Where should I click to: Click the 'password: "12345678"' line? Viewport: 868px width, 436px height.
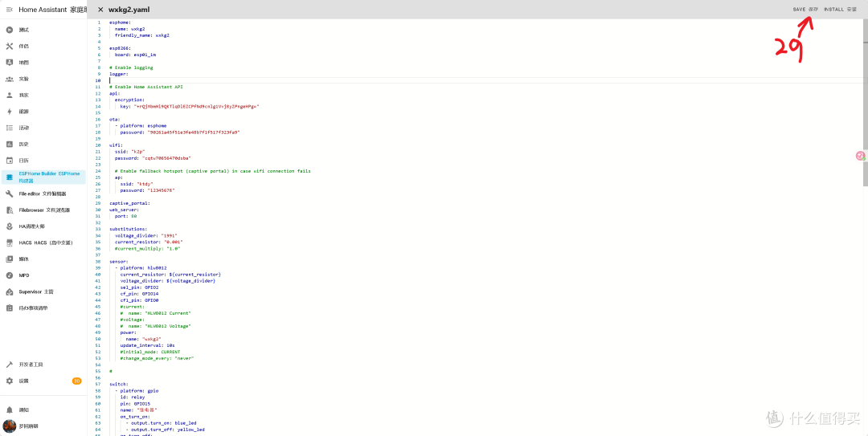tap(147, 190)
